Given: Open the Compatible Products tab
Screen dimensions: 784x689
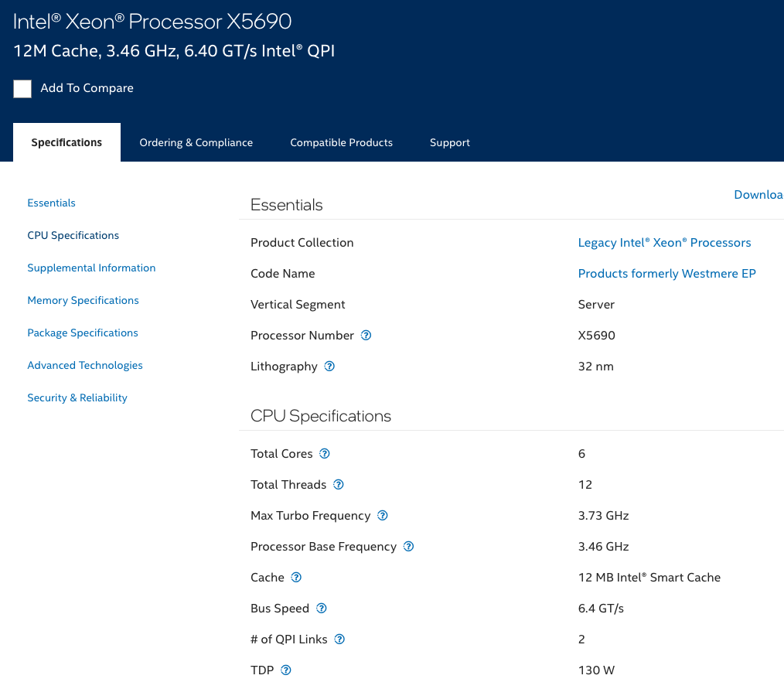Looking at the screenshot, I should [341, 143].
